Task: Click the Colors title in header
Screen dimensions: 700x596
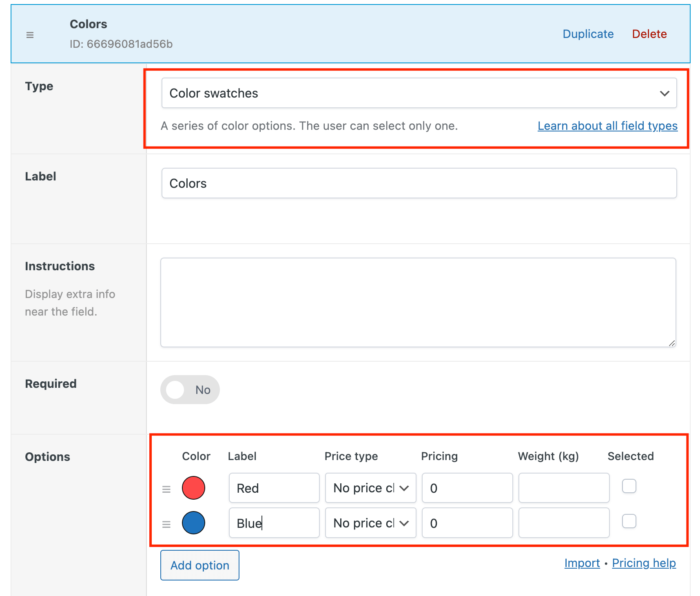Action: [89, 24]
